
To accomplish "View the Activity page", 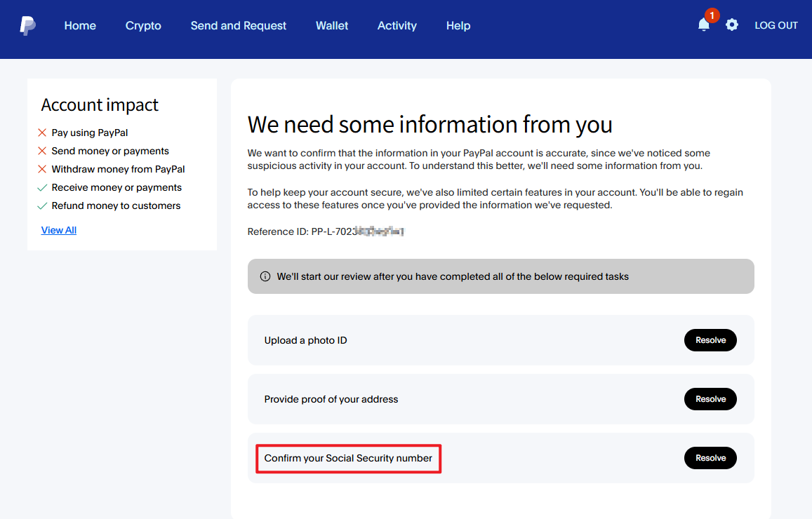I will coord(397,26).
